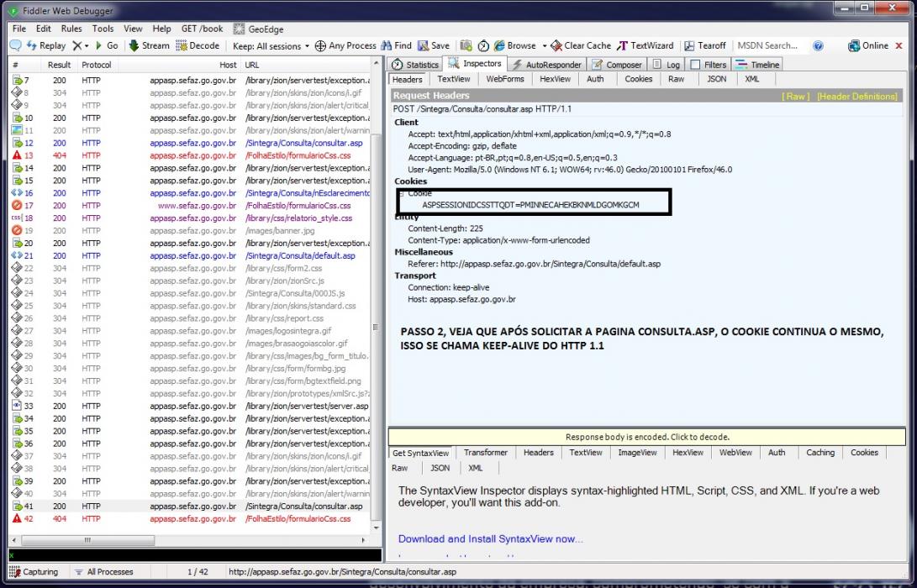917x588 pixels.
Task: Click the Any Process target icon
Action: pos(320,45)
